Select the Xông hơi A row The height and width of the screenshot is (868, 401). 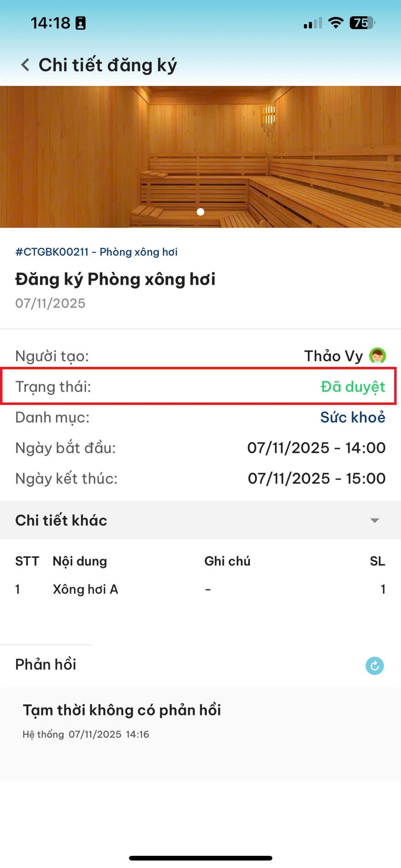(x=85, y=589)
